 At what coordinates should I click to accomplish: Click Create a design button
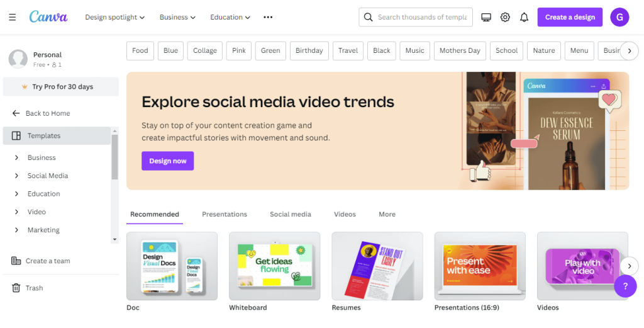570,17
